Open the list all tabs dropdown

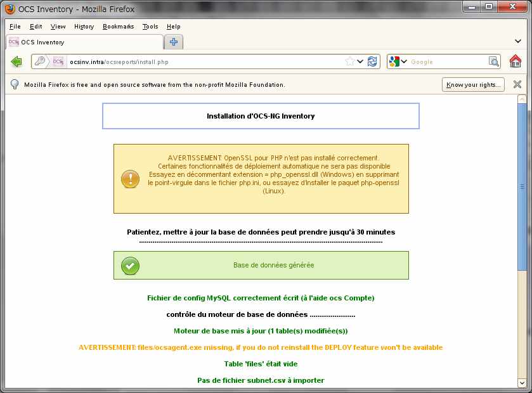click(x=518, y=41)
